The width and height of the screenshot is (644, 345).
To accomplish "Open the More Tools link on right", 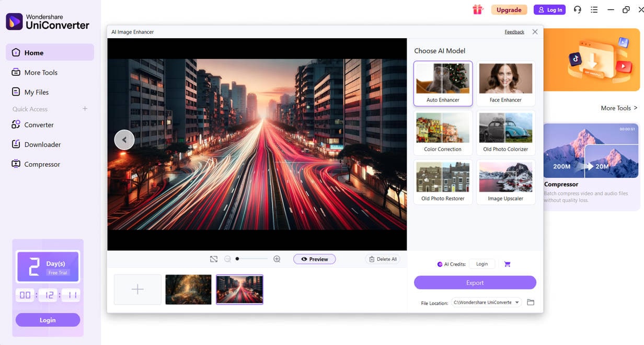I will [619, 108].
